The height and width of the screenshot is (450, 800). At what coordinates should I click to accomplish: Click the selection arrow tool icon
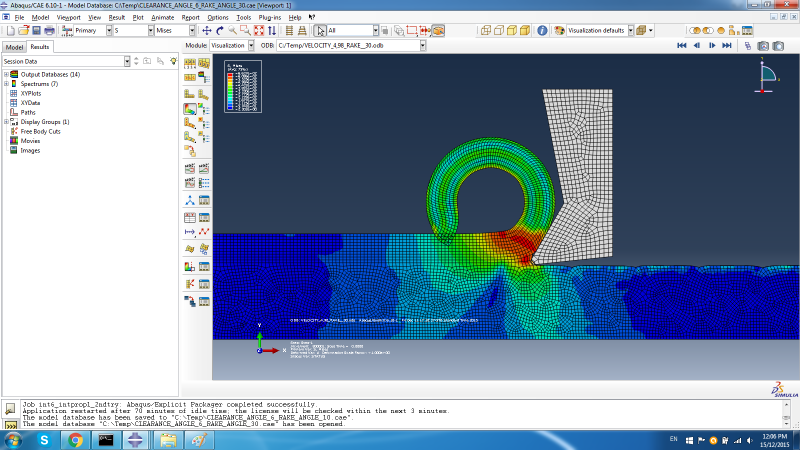coord(320,31)
